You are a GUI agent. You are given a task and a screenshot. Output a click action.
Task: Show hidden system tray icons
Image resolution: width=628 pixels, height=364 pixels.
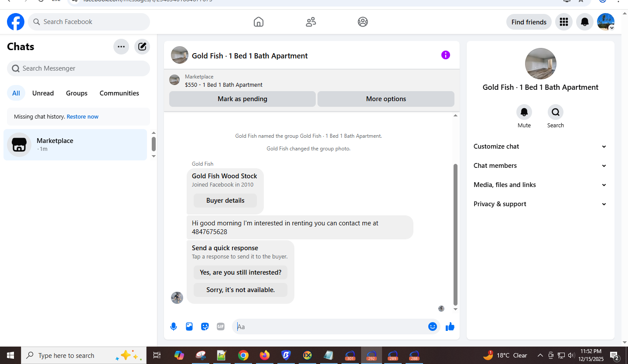540,355
